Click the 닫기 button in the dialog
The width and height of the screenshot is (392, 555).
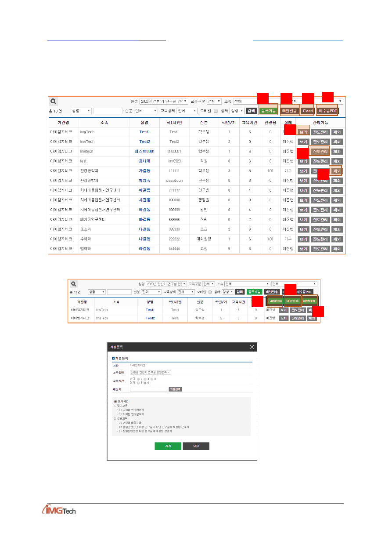(x=196, y=446)
